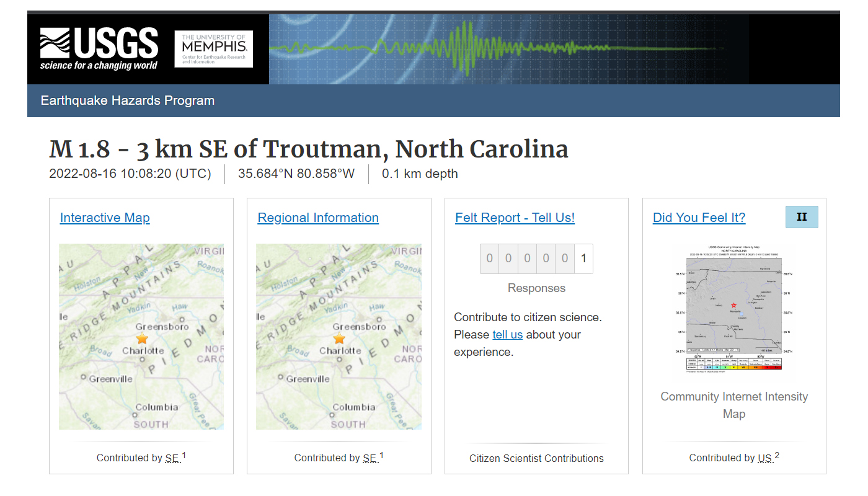Image resolution: width=868 pixels, height=496 pixels.
Task: Open the Felt Report - Tell Us! link
Action: [515, 218]
